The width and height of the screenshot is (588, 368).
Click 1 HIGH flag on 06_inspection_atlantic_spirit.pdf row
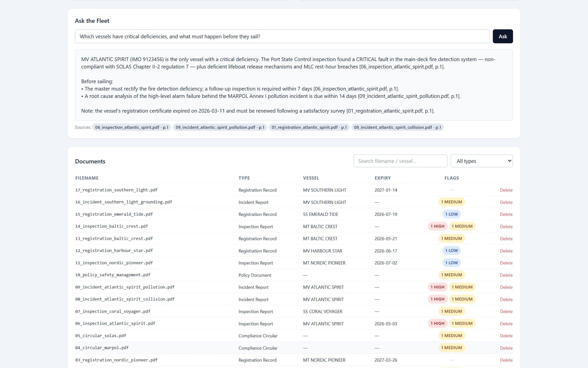click(x=437, y=323)
